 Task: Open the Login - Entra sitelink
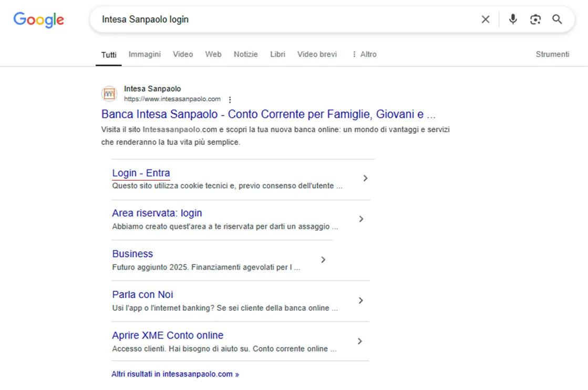tap(141, 173)
